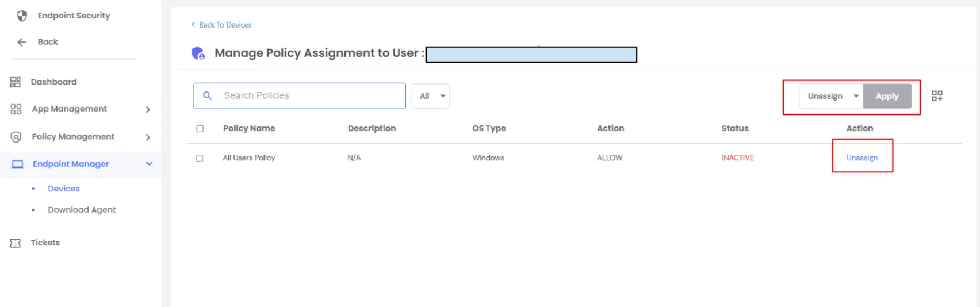Click the Description column header
Screen dimensions: 980x307
(372, 129)
